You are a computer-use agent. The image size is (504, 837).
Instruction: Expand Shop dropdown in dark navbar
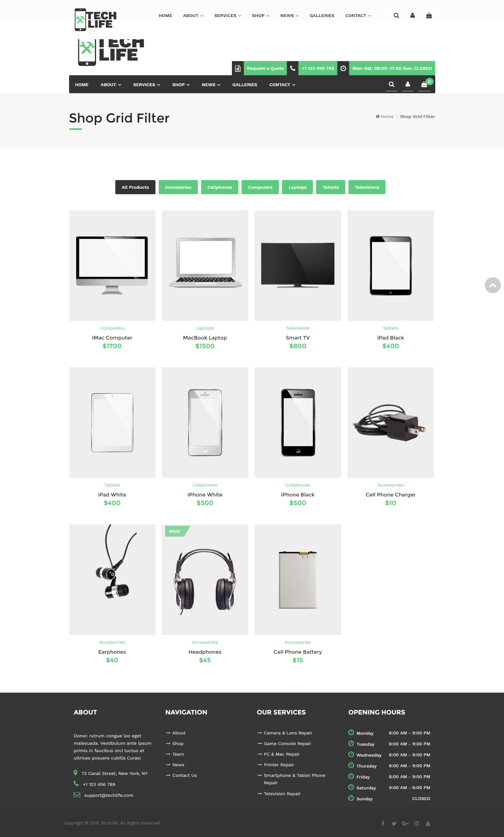pos(181,85)
